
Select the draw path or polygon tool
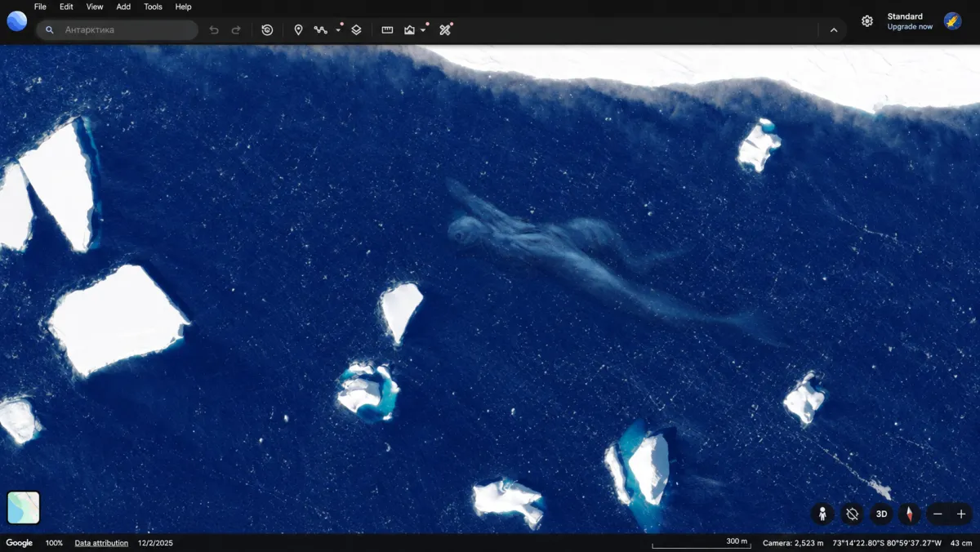tap(320, 30)
